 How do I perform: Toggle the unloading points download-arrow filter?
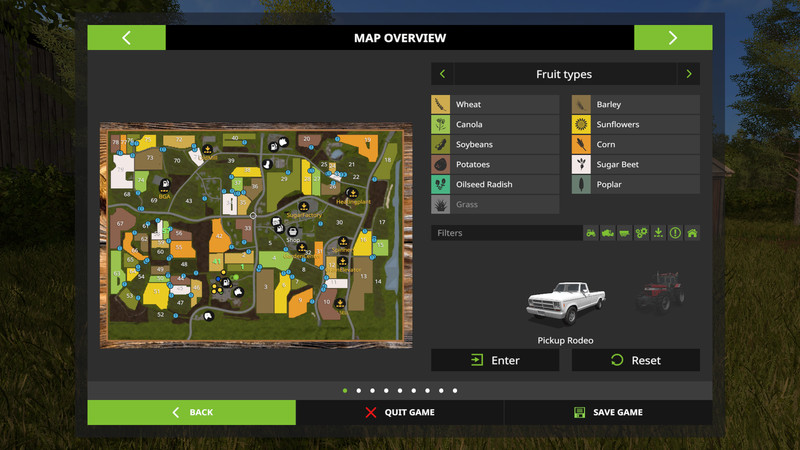point(658,233)
